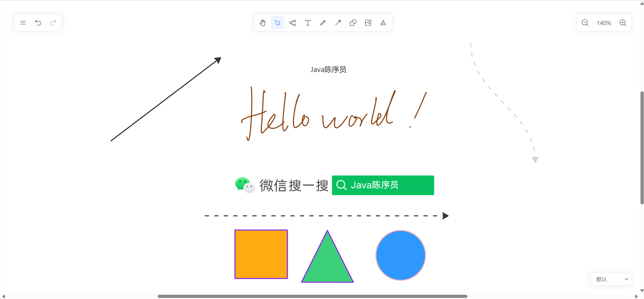Click the 140% zoom level label
The height and width of the screenshot is (299, 644).
coord(604,23)
